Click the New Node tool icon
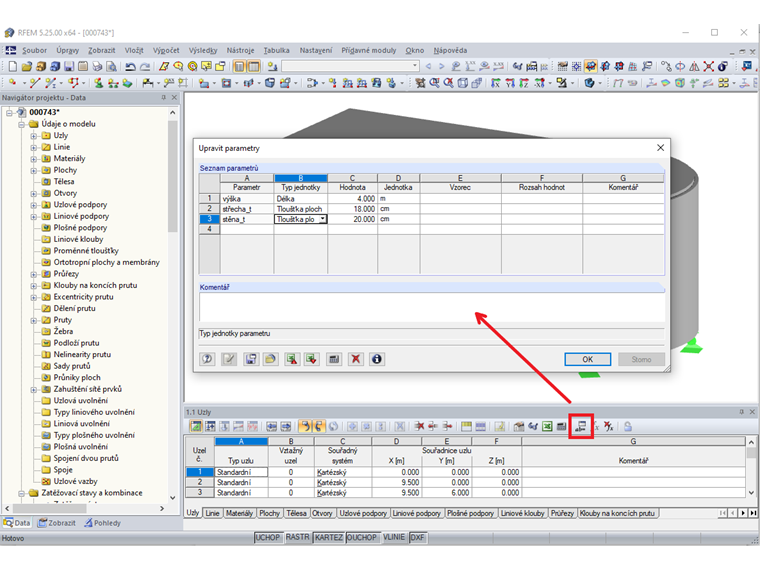Screen dimensions: 760x570 pos(13,83)
